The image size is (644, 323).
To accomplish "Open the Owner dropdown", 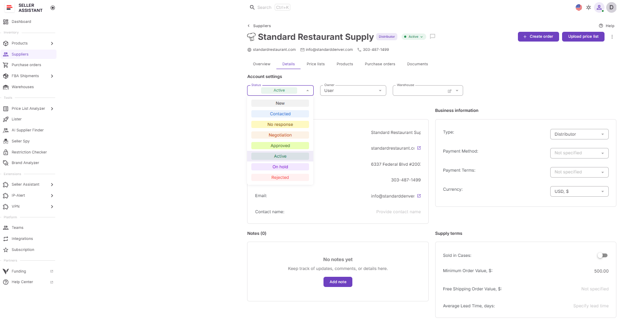I will [x=353, y=90].
